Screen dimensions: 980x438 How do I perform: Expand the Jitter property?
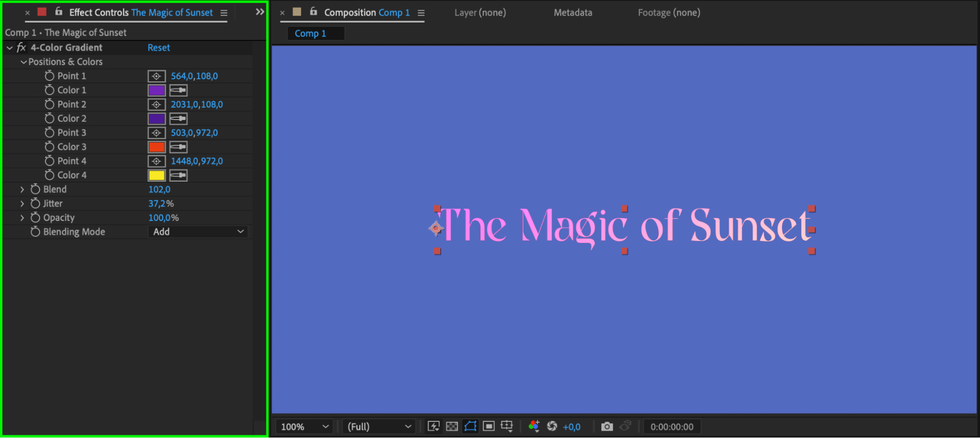[x=22, y=203]
